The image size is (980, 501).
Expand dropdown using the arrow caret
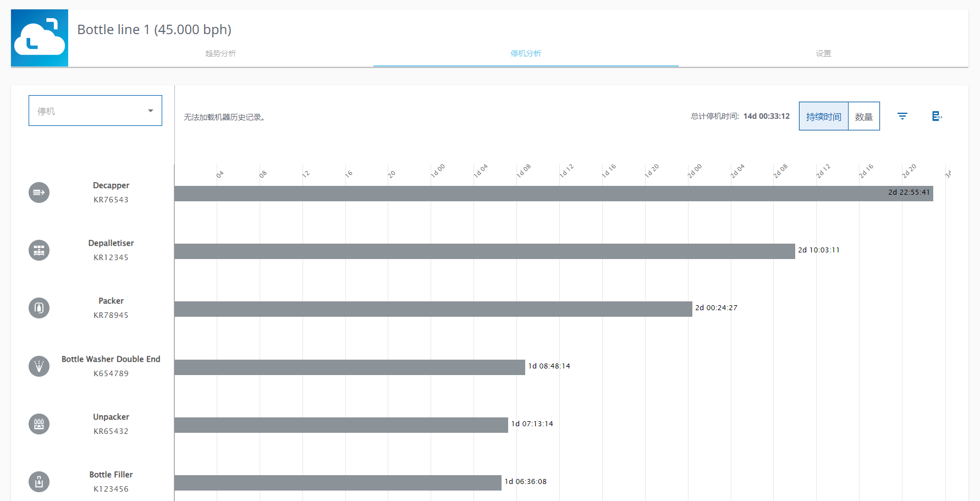(151, 111)
